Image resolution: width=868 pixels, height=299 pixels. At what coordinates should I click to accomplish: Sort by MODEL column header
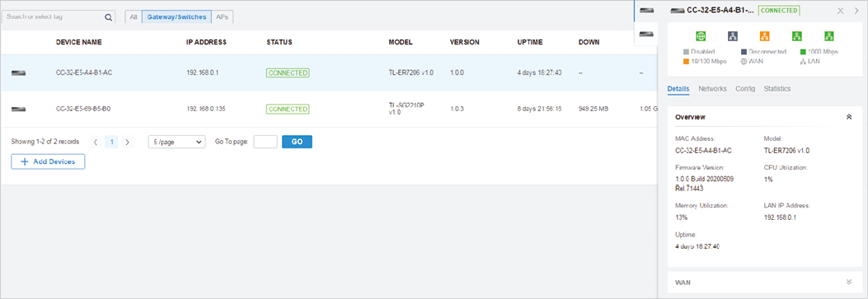[401, 42]
